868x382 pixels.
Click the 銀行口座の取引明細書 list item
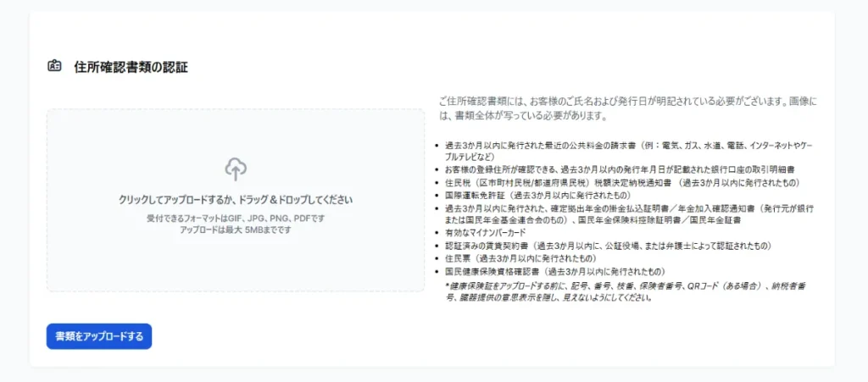coord(620,169)
